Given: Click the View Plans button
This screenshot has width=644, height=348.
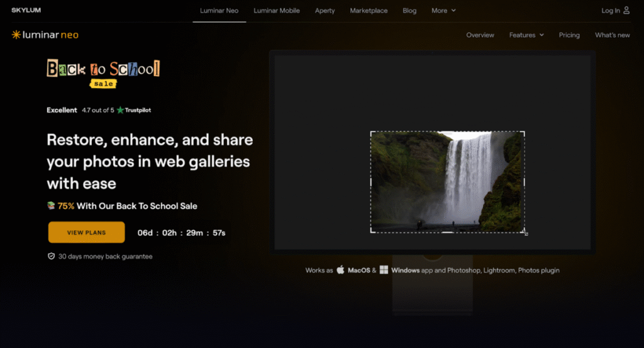Looking at the screenshot, I should 86,232.
